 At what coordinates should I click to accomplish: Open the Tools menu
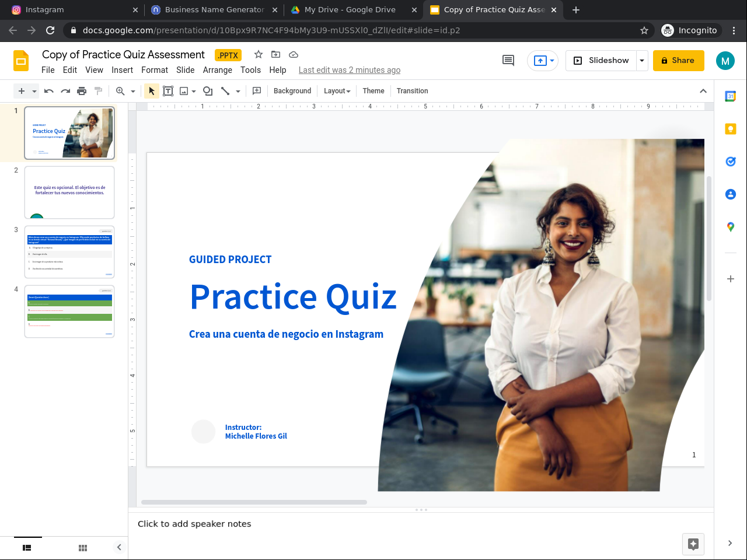pos(250,70)
